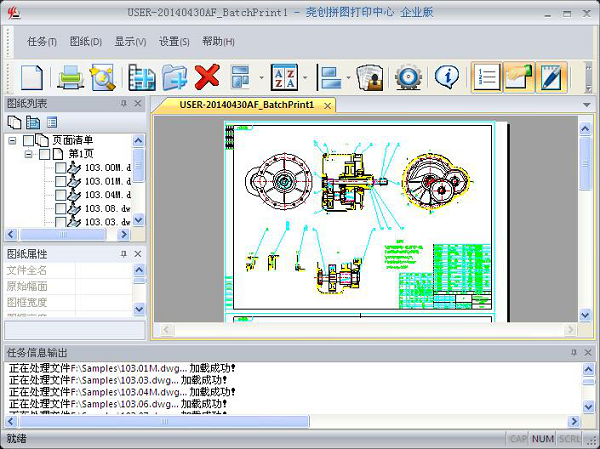
Task: Collapse the 页面清单 tree node
Action: click(x=12, y=141)
